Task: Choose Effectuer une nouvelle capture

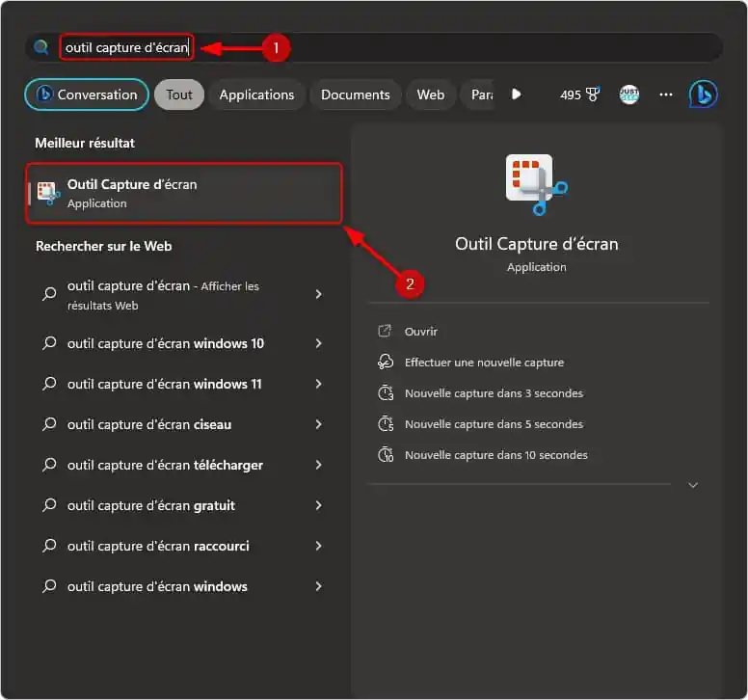Action: [484, 363]
